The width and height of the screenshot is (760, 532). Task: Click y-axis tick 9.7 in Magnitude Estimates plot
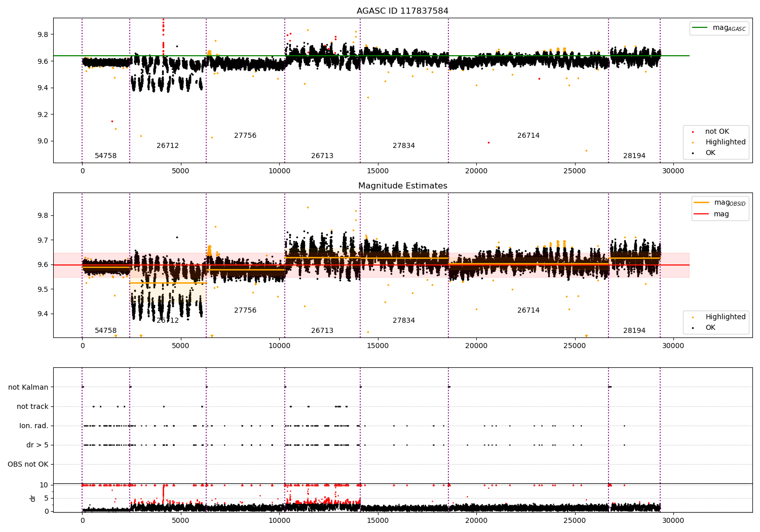pos(42,240)
